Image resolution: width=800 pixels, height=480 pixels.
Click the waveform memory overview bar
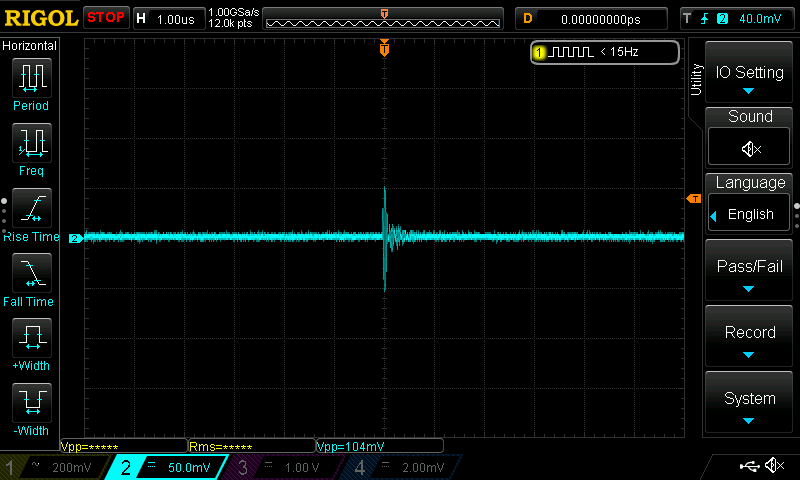click(x=383, y=19)
